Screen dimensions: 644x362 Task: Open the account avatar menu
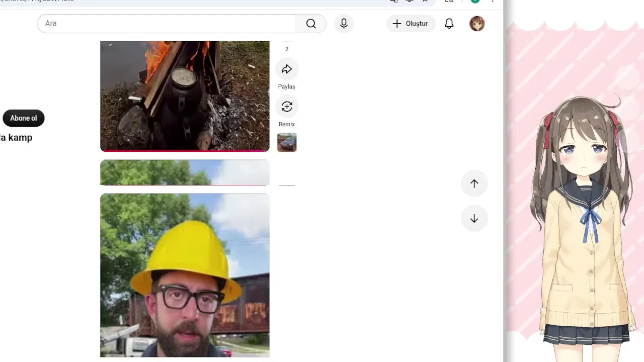(477, 24)
